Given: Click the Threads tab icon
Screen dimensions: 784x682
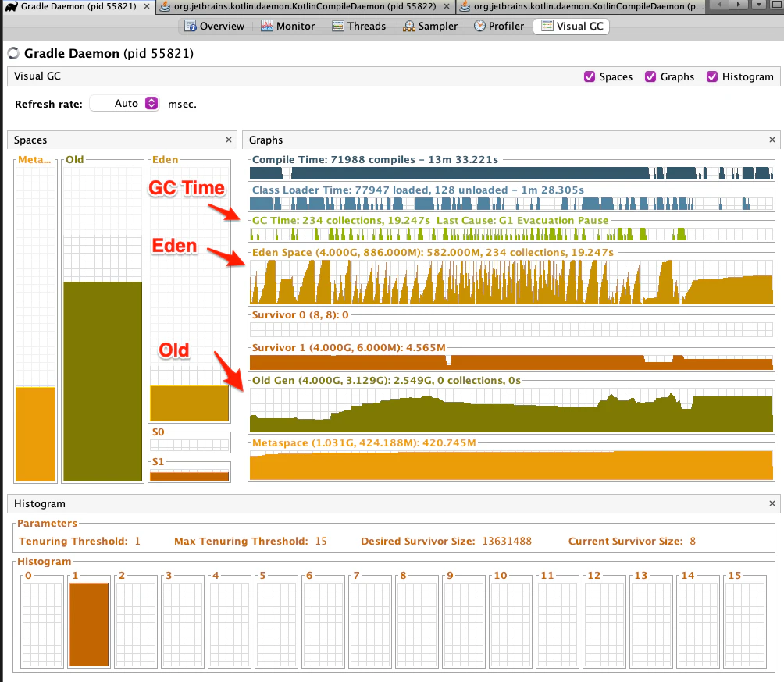Looking at the screenshot, I should click(x=338, y=26).
